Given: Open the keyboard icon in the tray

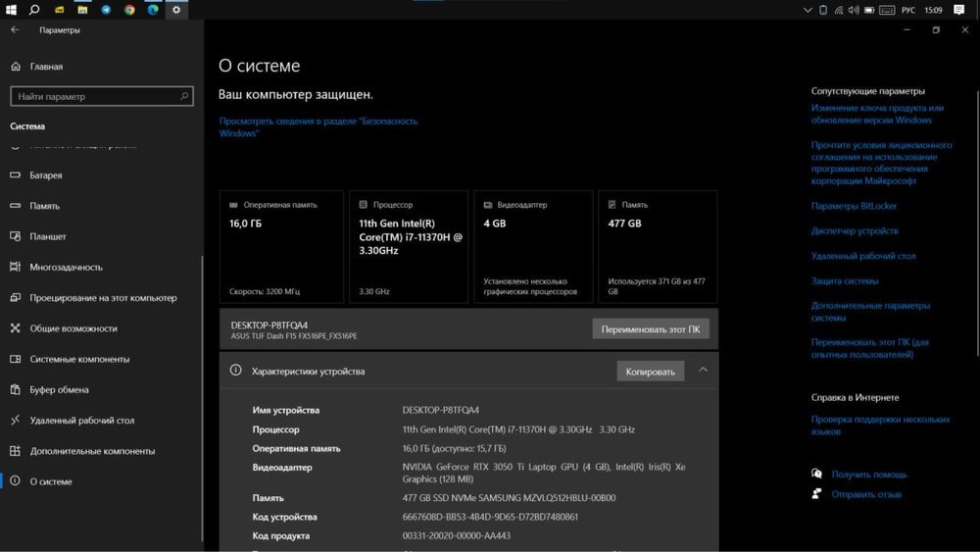Looking at the screenshot, I should 887,10.
